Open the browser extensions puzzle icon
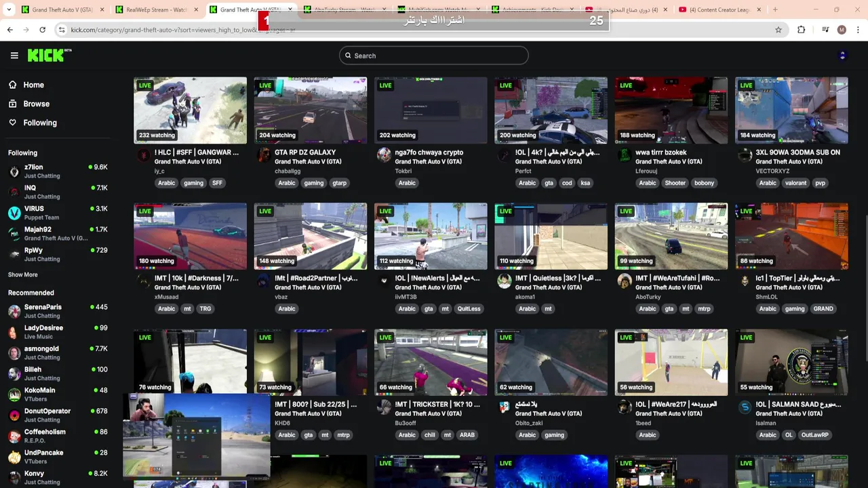This screenshot has height=488, width=868. (x=802, y=30)
